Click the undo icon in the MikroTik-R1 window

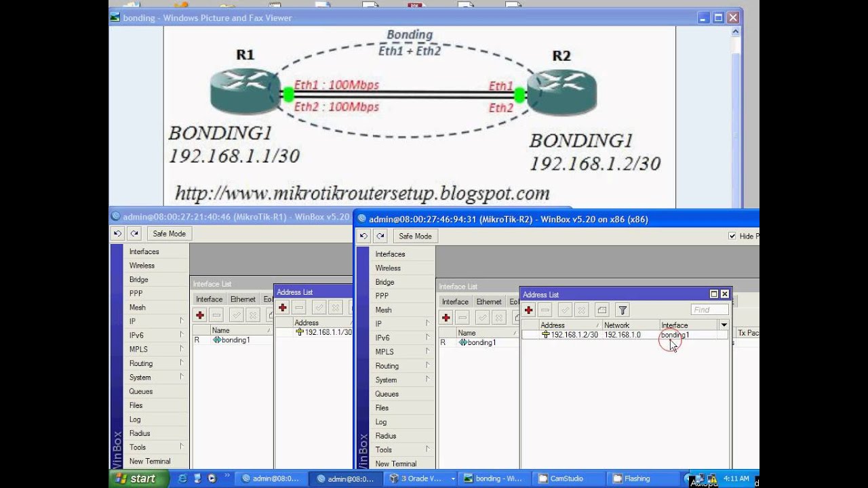tap(117, 233)
